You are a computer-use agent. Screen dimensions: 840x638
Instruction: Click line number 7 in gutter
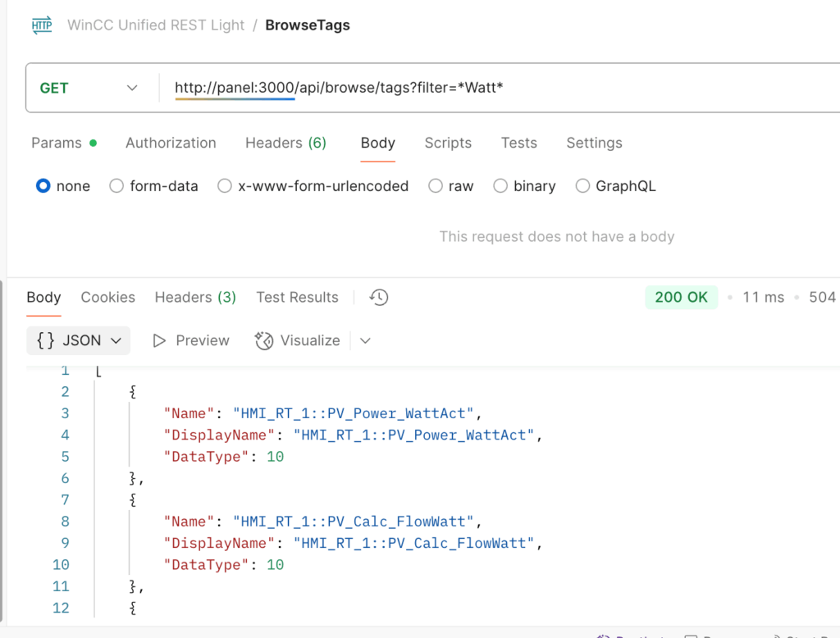click(65, 500)
